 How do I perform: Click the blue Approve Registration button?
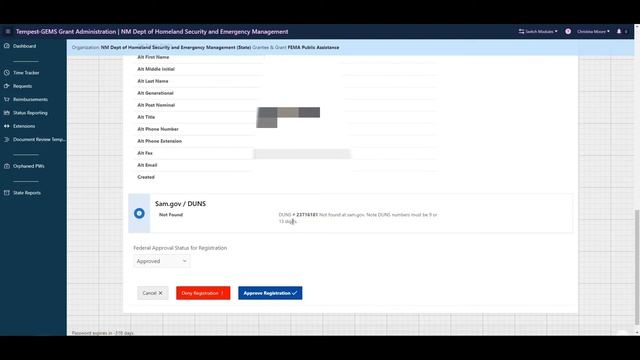(x=270, y=293)
